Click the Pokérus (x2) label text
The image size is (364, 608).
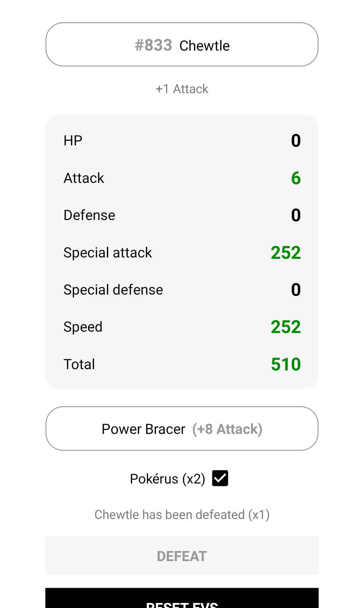(x=168, y=479)
